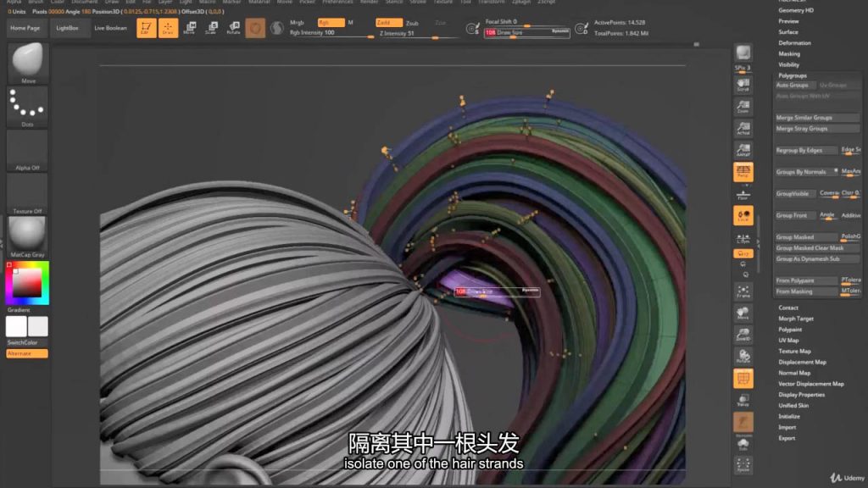868x488 pixels.
Task: Select the Mrgb mode
Action: click(297, 23)
